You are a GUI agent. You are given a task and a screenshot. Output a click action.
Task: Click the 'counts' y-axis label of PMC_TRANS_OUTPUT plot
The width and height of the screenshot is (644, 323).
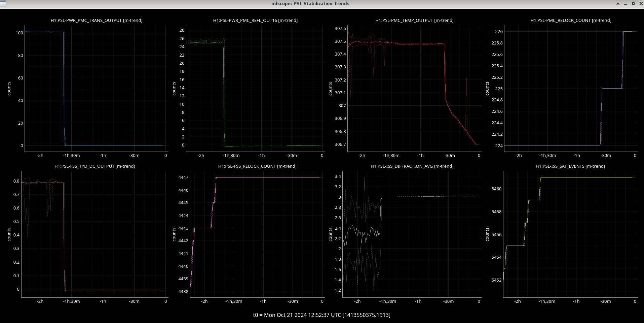pyautogui.click(x=9, y=89)
